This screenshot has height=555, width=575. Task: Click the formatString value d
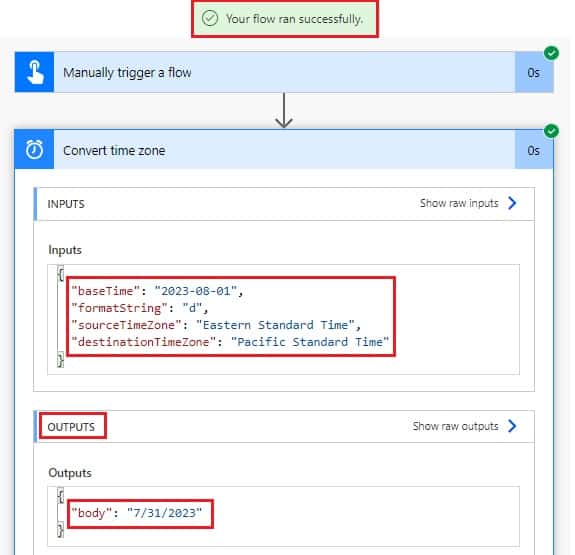coord(192,308)
